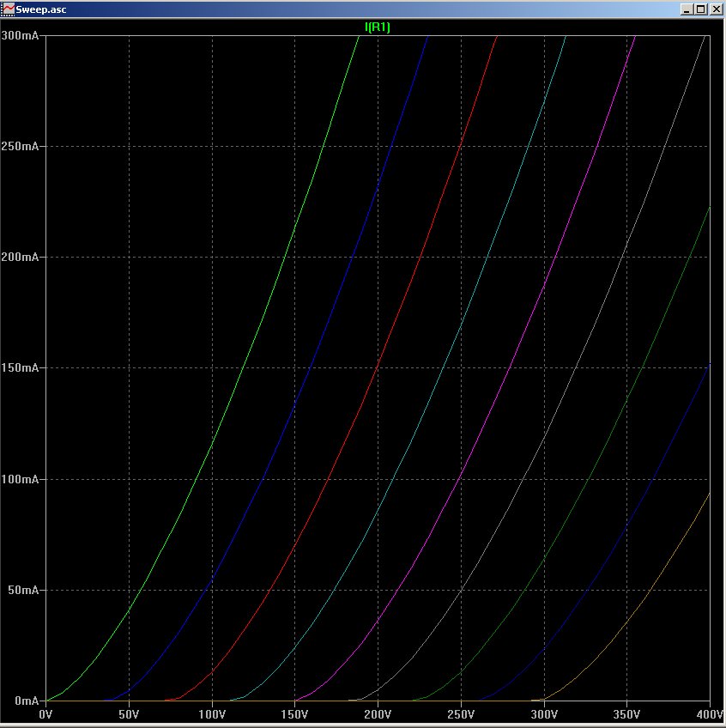Close the Sweep.asc waveform window

click(x=717, y=9)
